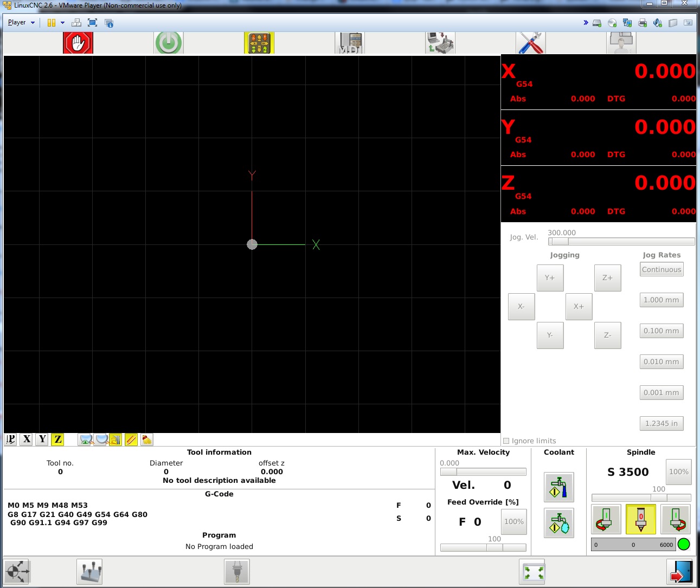This screenshot has width=700, height=588.
Task: Open the auto program run mode icon
Action: click(440, 43)
